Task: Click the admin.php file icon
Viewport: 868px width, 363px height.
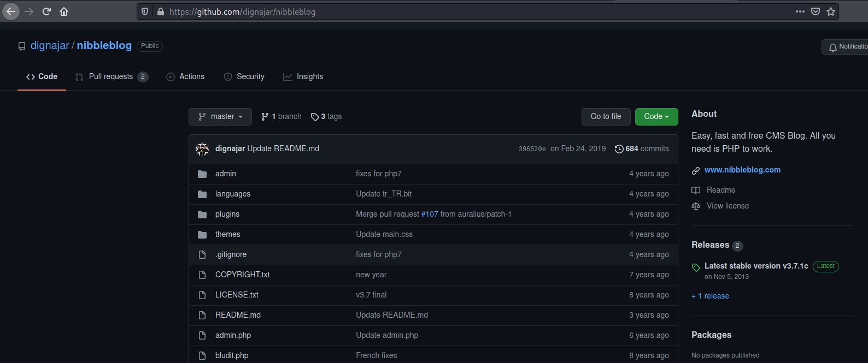Action: [x=202, y=336]
